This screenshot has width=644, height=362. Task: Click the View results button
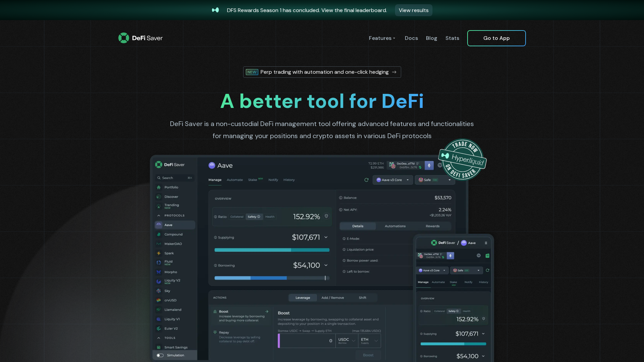coord(414,10)
